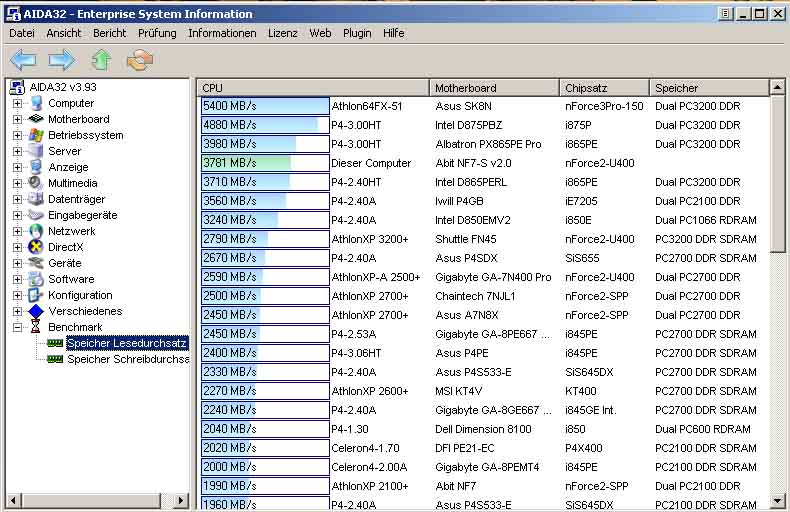The image size is (790, 512).
Task: Click the Computer tree icon
Action: click(x=36, y=103)
